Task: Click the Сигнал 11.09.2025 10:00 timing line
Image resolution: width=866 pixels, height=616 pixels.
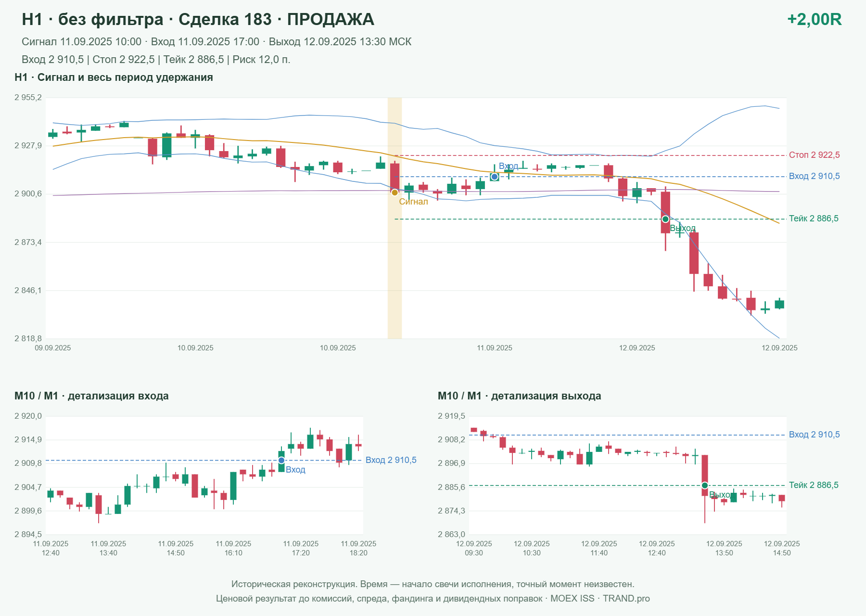Action: pyautogui.click(x=216, y=42)
